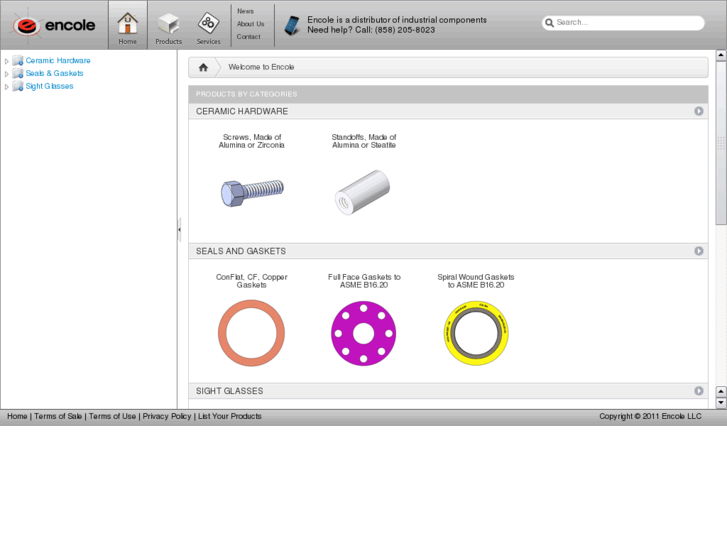Click the mobile phone icon in header
This screenshot has width=727, height=545.
pos(291,25)
